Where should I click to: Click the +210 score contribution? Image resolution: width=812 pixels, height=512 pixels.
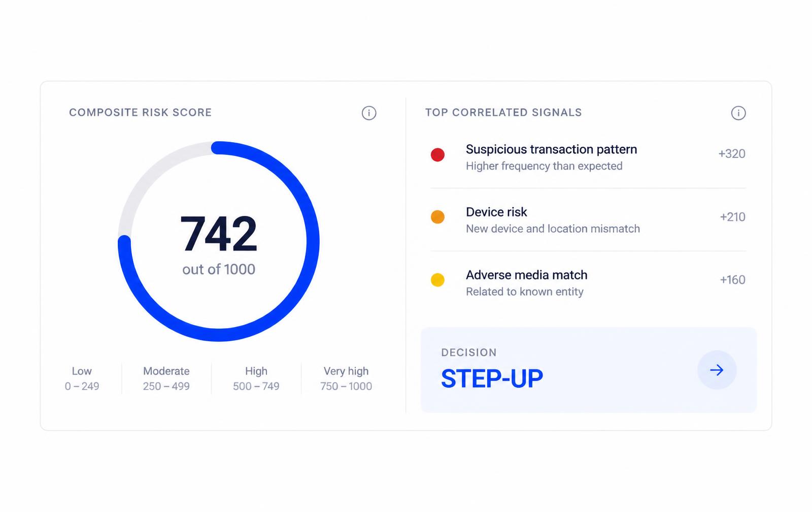click(x=732, y=217)
